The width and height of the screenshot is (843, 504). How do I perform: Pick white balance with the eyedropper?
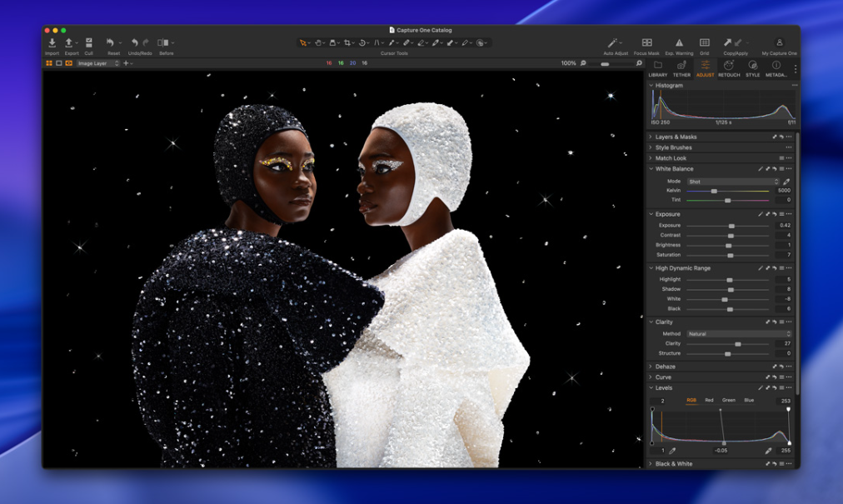[x=786, y=182]
